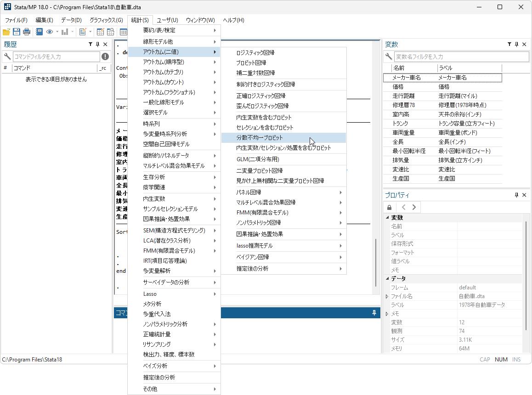Open the Graph icon dropdown arrow
The image size is (532, 395).
(x=72, y=32)
